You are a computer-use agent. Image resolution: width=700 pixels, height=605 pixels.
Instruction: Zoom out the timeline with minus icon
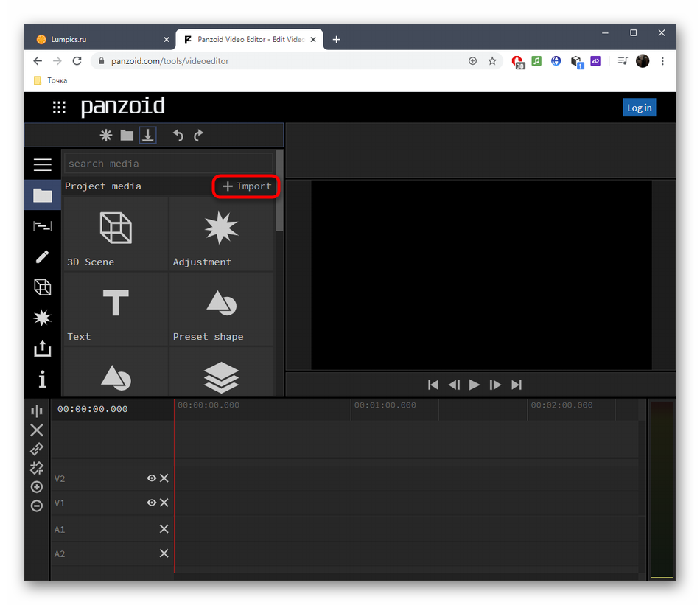pyautogui.click(x=37, y=506)
